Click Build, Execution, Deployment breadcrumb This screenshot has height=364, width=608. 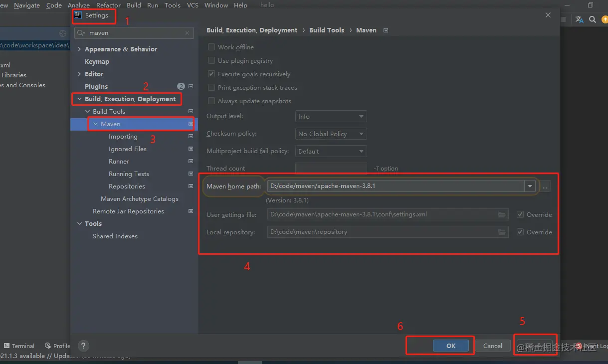pyautogui.click(x=252, y=30)
